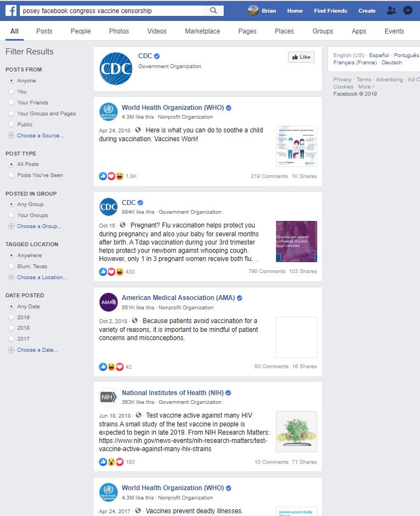Open the WHO vaccination post thumbnail
420x516 pixels.
coord(296,146)
